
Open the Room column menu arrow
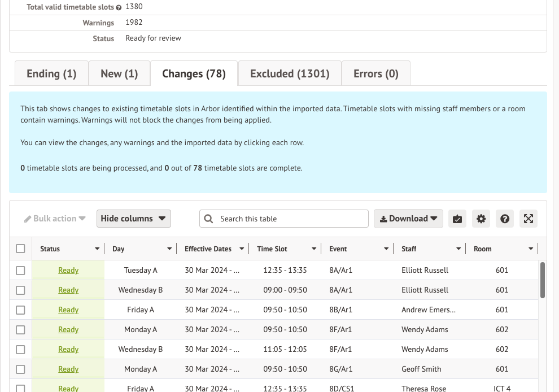pyautogui.click(x=531, y=249)
